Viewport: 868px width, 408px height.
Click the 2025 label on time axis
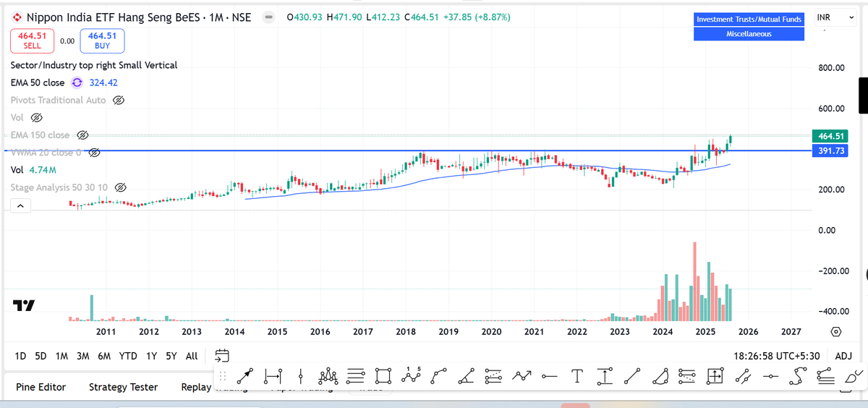tap(705, 331)
